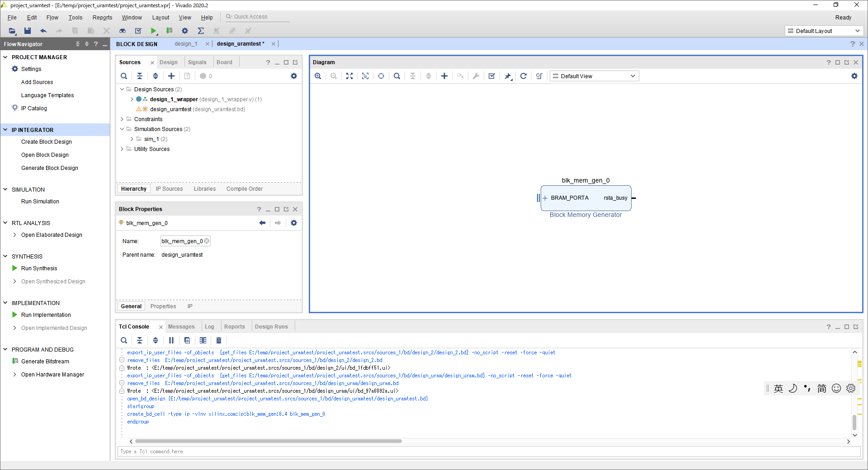Click Generate Bitstream in Flow Navigator
Screen dimensions: 868x470
coord(45,362)
